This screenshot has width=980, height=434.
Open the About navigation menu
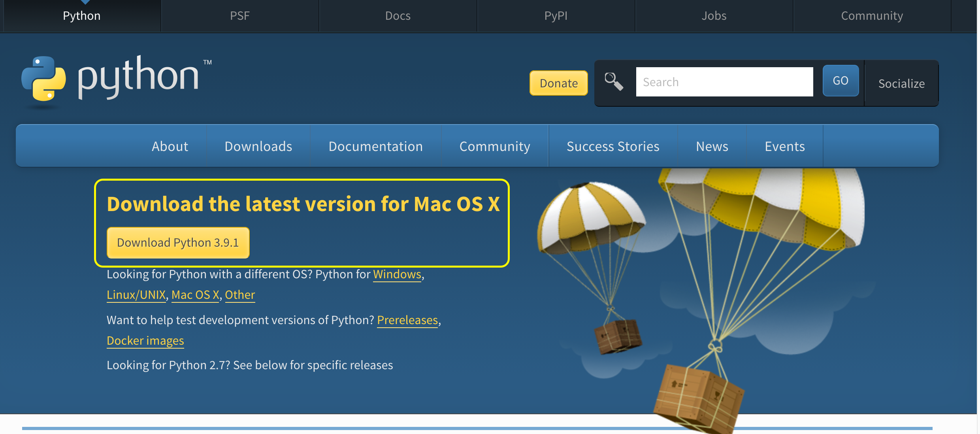click(x=170, y=146)
